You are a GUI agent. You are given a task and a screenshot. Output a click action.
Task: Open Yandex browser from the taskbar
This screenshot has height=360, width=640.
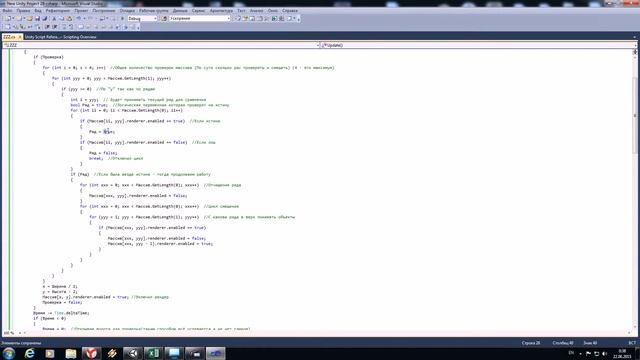tap(91, 353)
